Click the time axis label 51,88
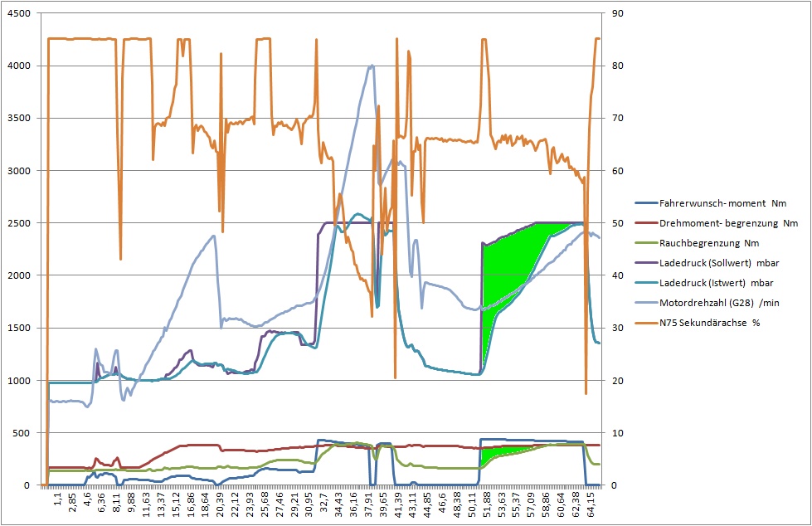This screenshot has width=812, height=526. pyautogui.click(x=487, y=504)
